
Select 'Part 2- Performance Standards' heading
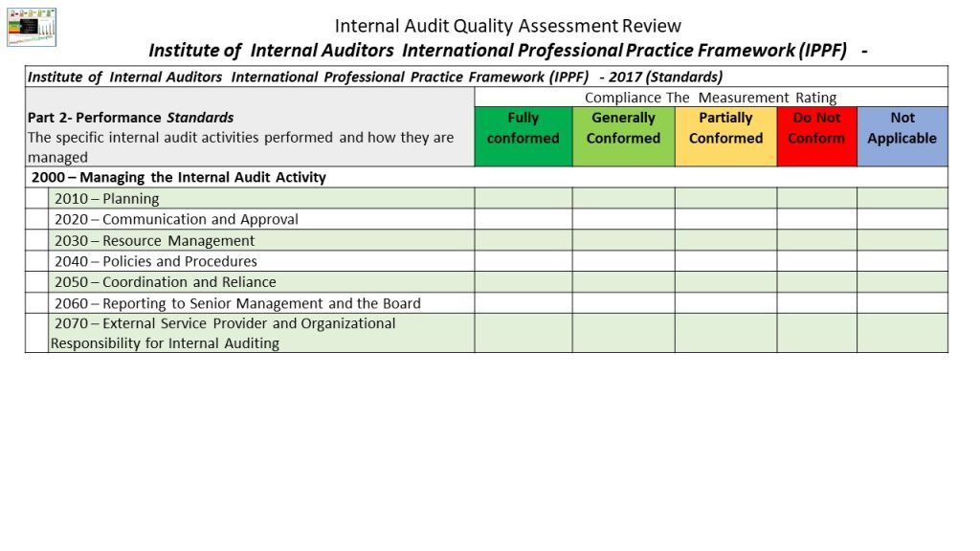[130, 118]
